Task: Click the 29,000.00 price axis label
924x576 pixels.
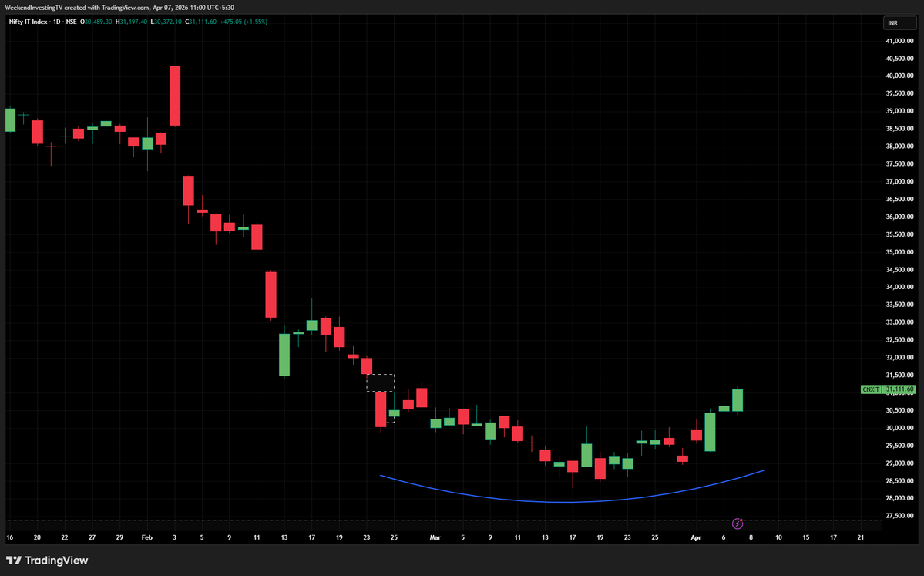Action: coord(899,463)
